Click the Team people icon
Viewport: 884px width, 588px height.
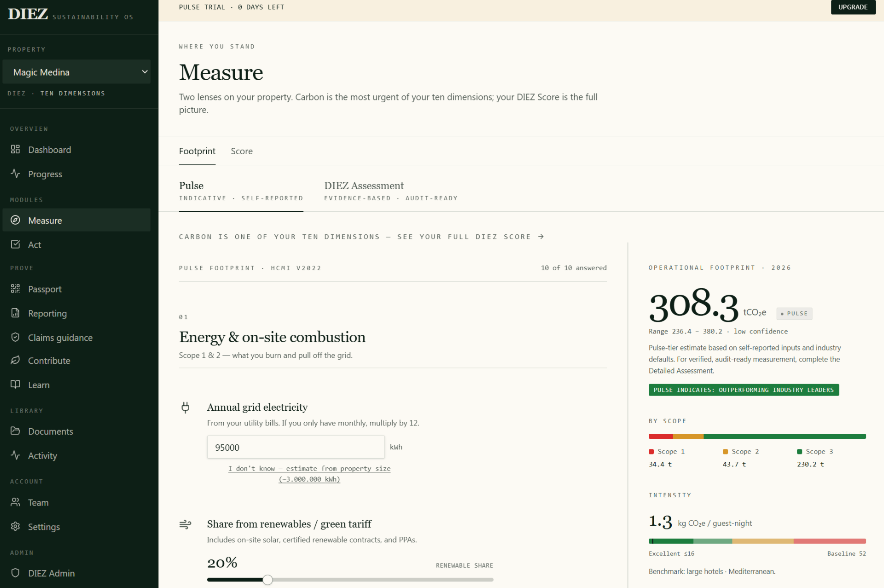click(x=15, y=502)
